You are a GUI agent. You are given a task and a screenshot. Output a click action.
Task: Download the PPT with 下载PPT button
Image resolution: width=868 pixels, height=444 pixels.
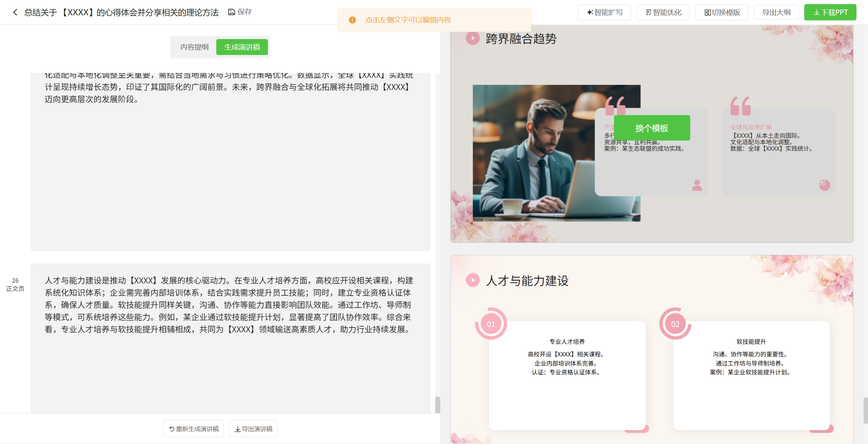tap(830, 13)
